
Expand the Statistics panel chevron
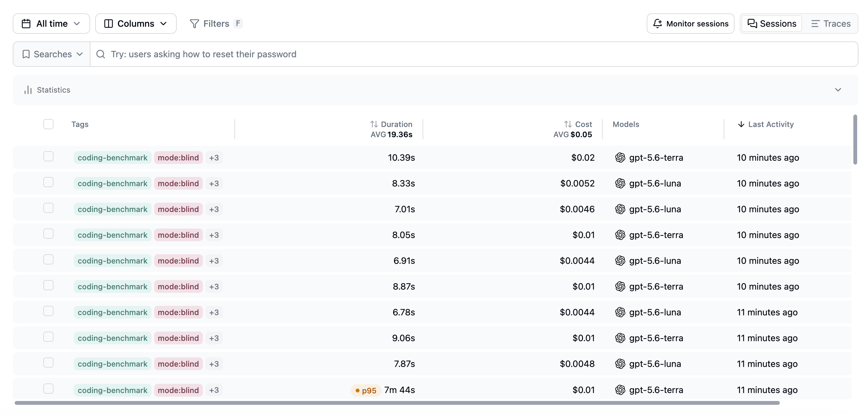[838, 90]
